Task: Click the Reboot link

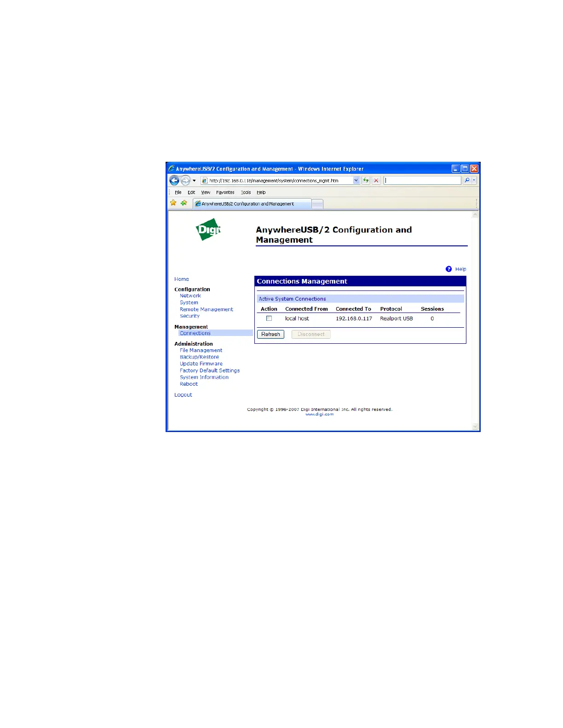Action: (189, 384)
